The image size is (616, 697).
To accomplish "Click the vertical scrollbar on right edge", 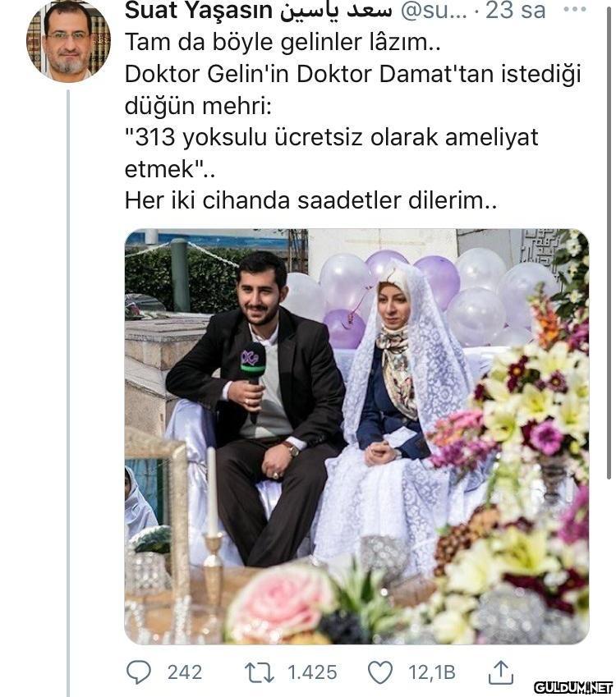I will tap(609, 240).
